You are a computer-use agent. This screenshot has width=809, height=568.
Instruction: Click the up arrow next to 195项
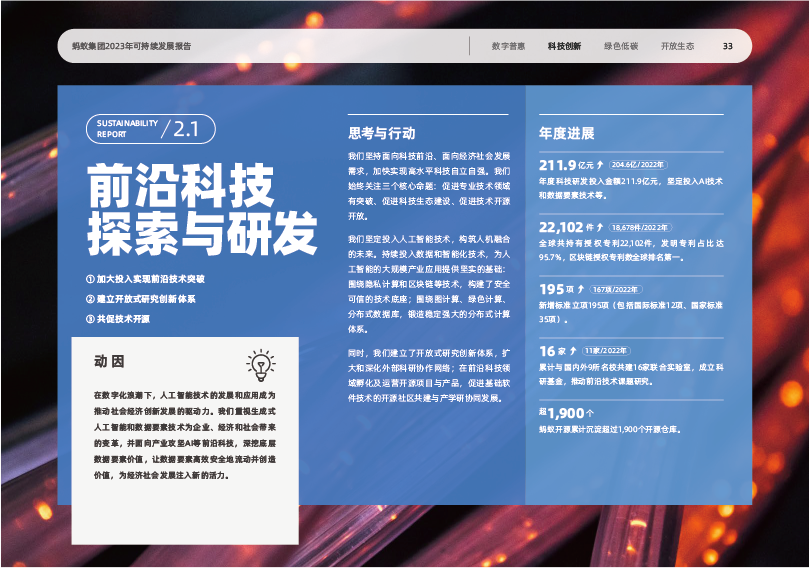pyautogui.click(x=584, y=289)
